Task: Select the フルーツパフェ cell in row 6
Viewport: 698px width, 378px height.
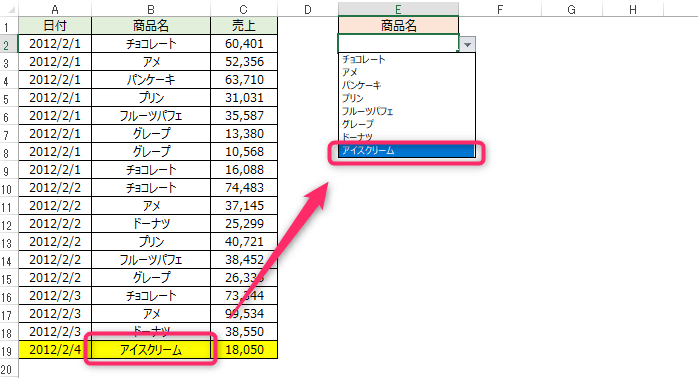Action: [151, 116]
